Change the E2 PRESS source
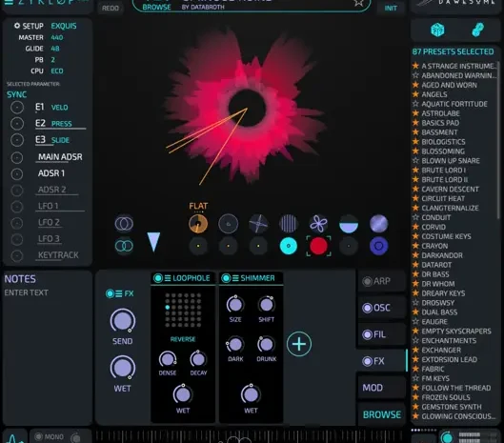This screenshot has width=504, height=443. tap(61, 124)
